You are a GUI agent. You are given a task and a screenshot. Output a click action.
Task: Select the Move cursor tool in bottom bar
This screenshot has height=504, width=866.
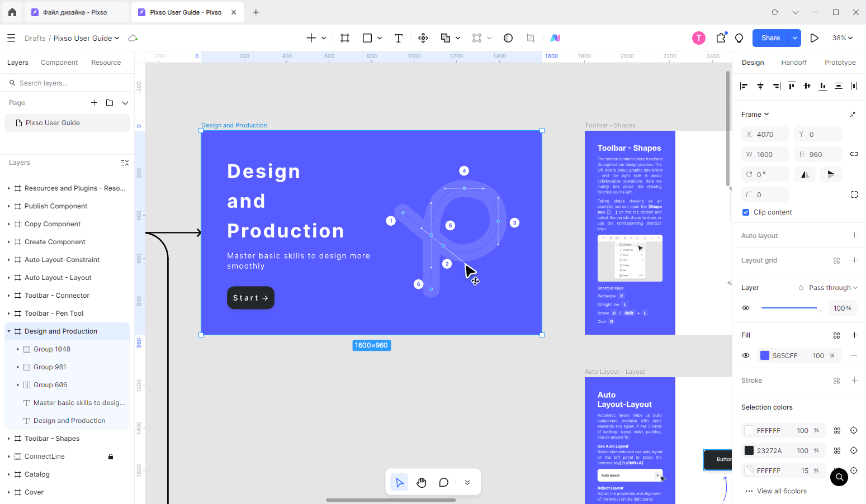[x=399, y=482]
